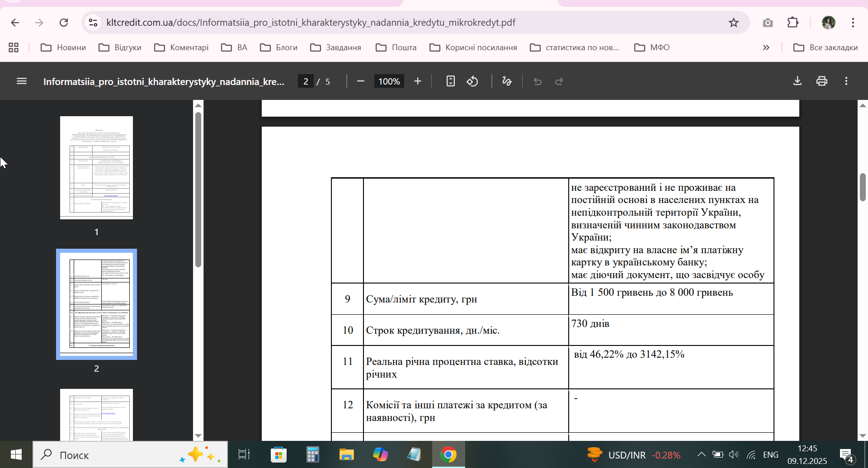Redo the PDF annotation
Screen dimensions: 868x468
(559, 81)
